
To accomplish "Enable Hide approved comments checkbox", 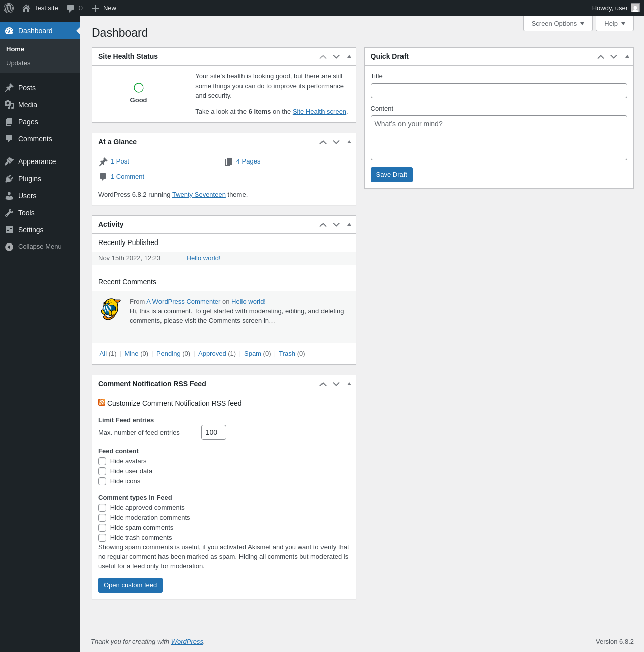I will (102, 508).
